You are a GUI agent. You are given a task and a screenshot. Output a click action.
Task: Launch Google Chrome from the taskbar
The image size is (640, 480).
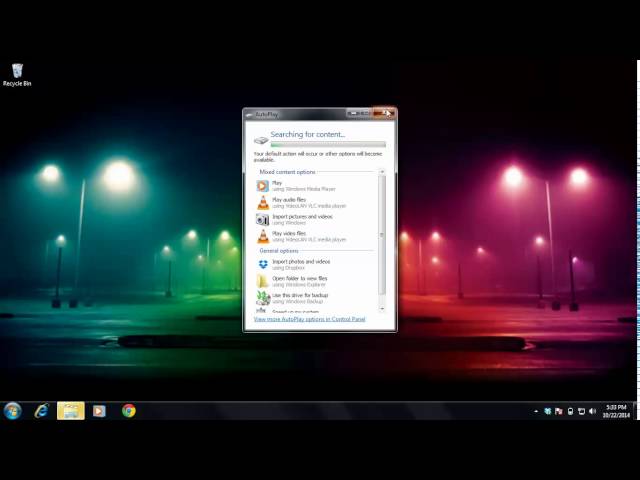click(x=129, y=411)
